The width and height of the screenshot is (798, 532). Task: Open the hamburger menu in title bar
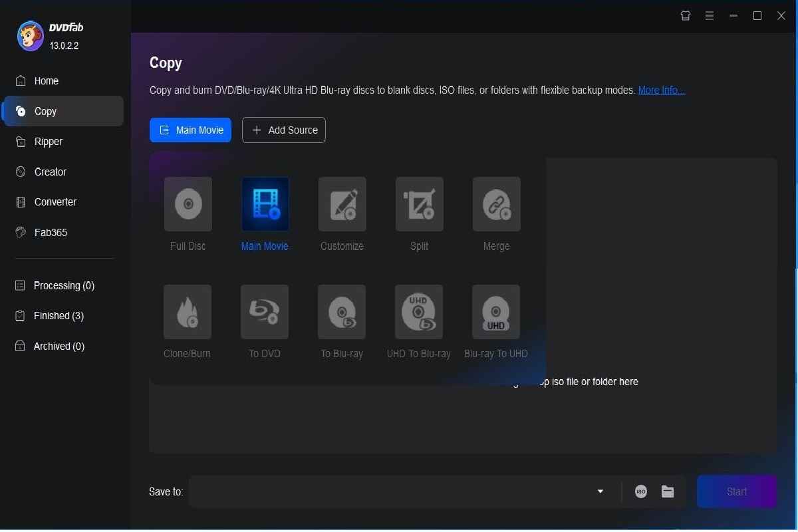[x=710, y=16]
